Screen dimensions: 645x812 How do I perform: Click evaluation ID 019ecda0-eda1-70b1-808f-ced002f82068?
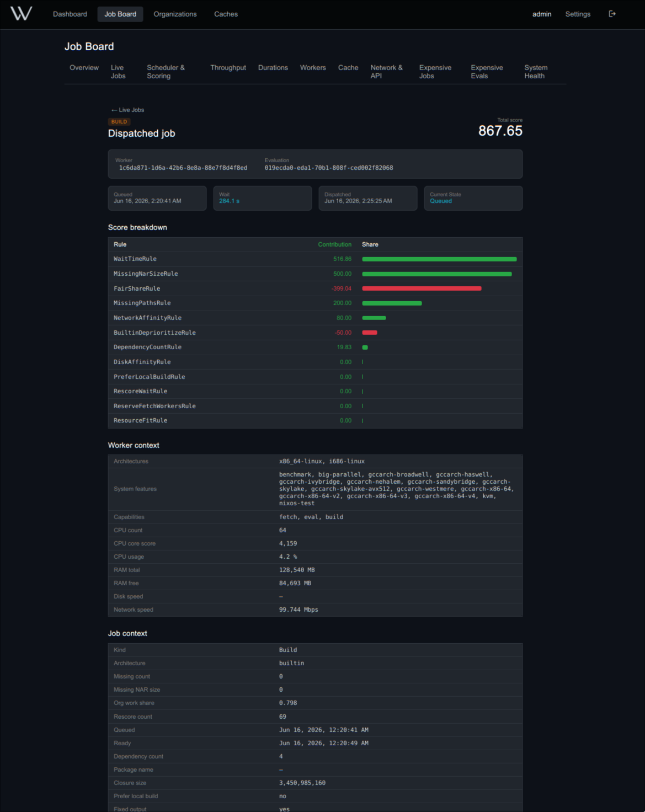point(329,168)
